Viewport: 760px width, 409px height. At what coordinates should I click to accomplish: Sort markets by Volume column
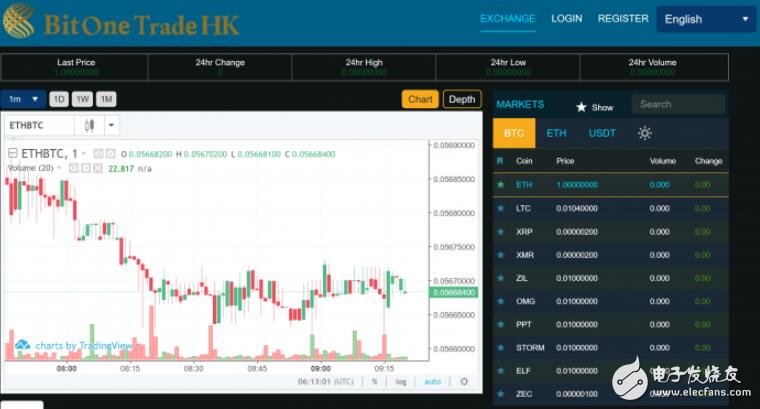663,161
